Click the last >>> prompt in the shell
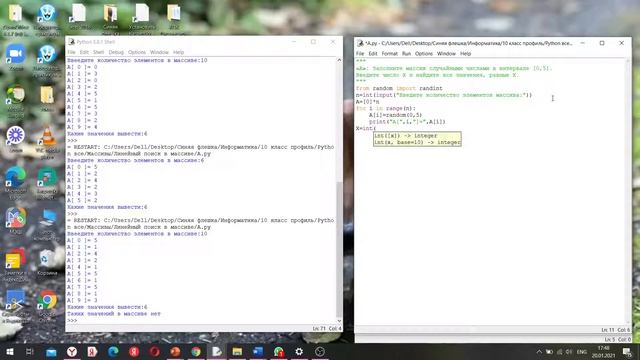 point(72,320)
